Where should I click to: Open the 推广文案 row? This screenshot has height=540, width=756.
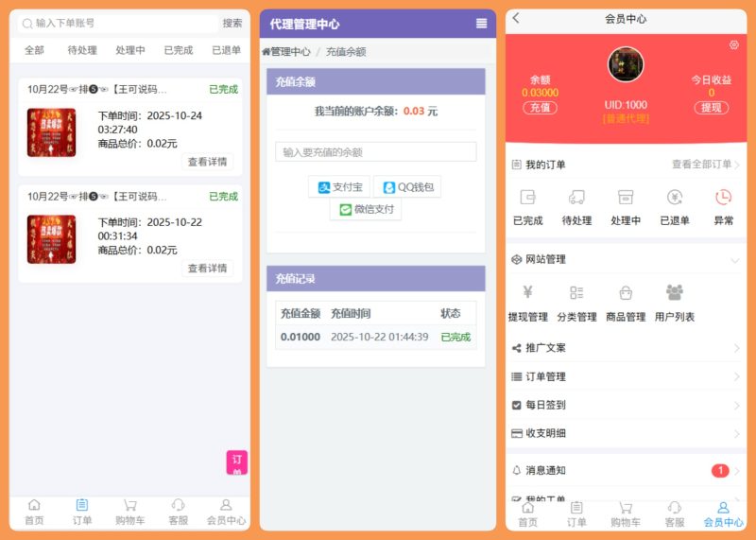tap(626, 348)
